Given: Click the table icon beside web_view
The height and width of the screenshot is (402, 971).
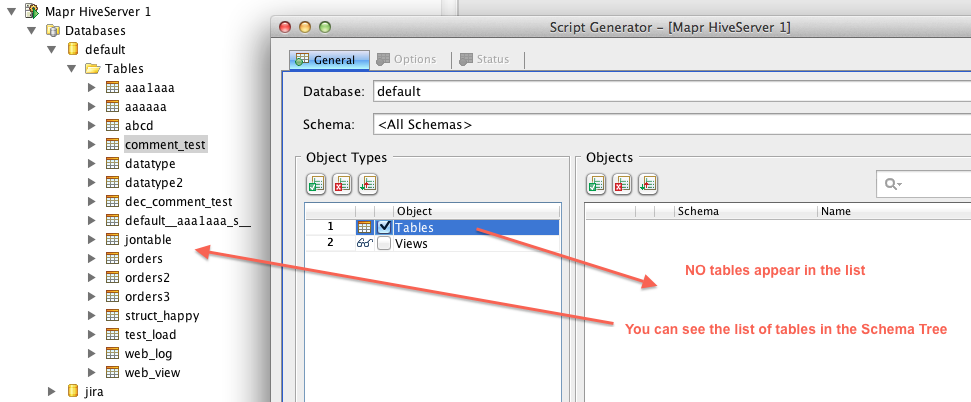Looking at the screenshot, I should click(112, 372).
